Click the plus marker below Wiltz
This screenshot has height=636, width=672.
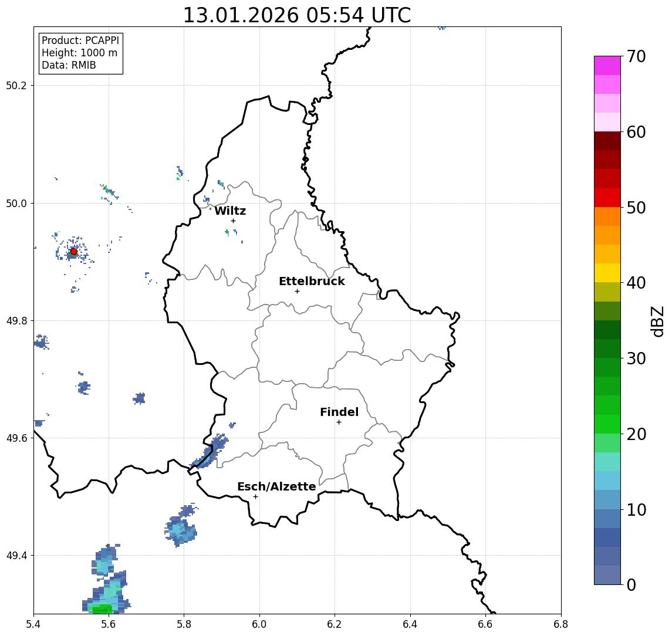coord(233,221)
